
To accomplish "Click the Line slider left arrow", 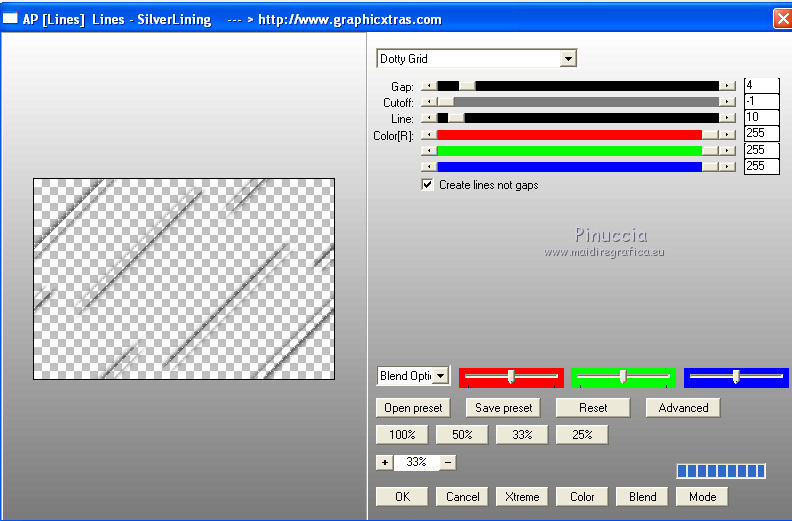I will 429,118.
